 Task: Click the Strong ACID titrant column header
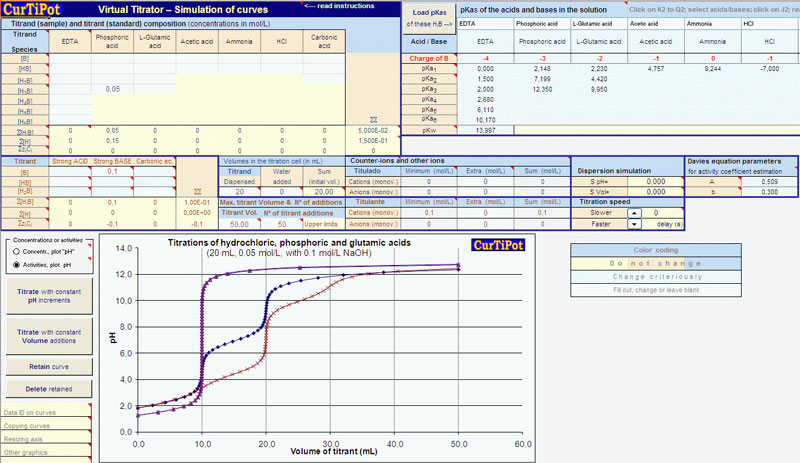[x=70, y=161]
